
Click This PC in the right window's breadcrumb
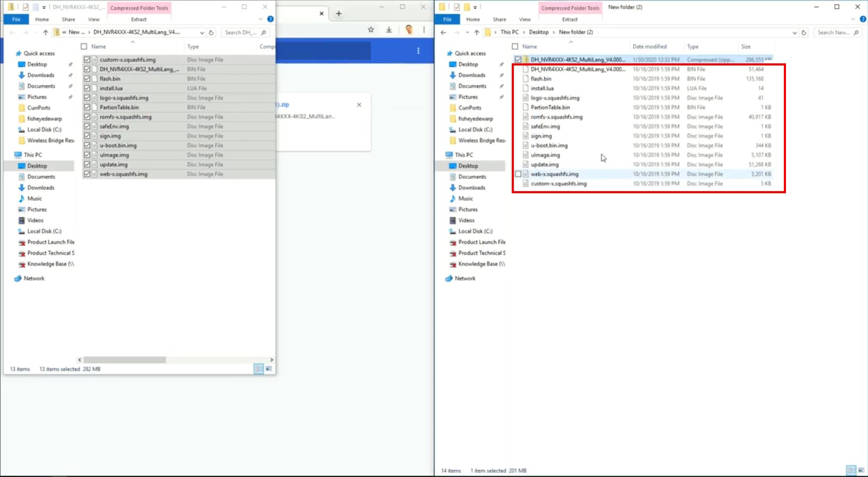pos(510,32)
